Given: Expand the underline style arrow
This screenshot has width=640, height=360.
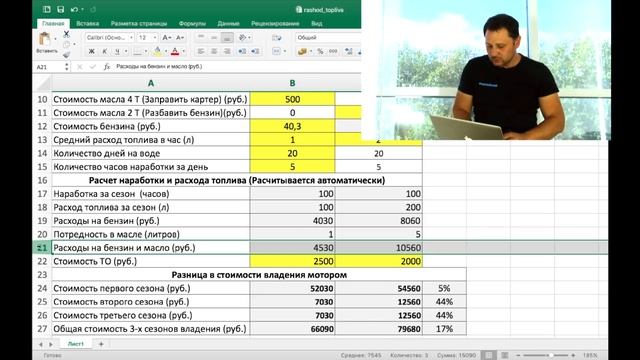Looking at the screenshot, I should (x=126, y=51).
